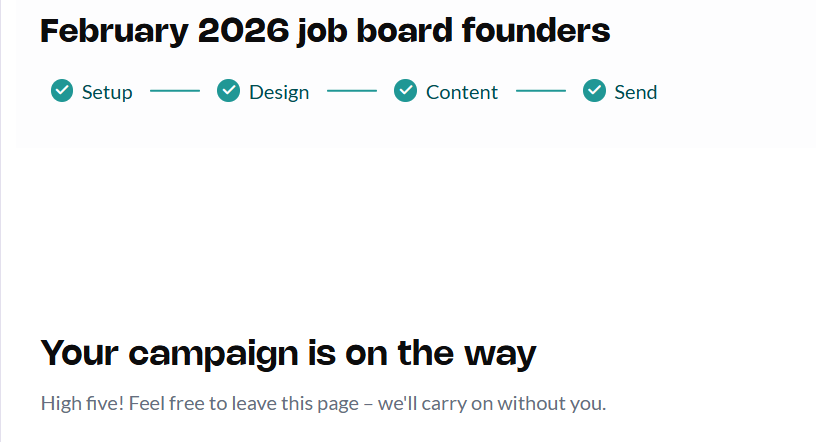Viewport: 816px width, 442px height.
Task: Click 'February' at the start of the title
Action: tap(114, 31)
